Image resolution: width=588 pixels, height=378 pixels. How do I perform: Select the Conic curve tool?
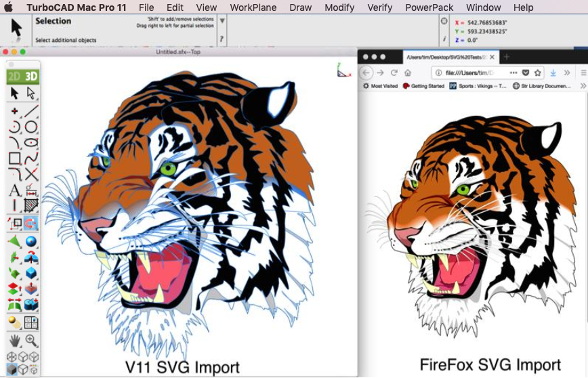pos(15,143)
